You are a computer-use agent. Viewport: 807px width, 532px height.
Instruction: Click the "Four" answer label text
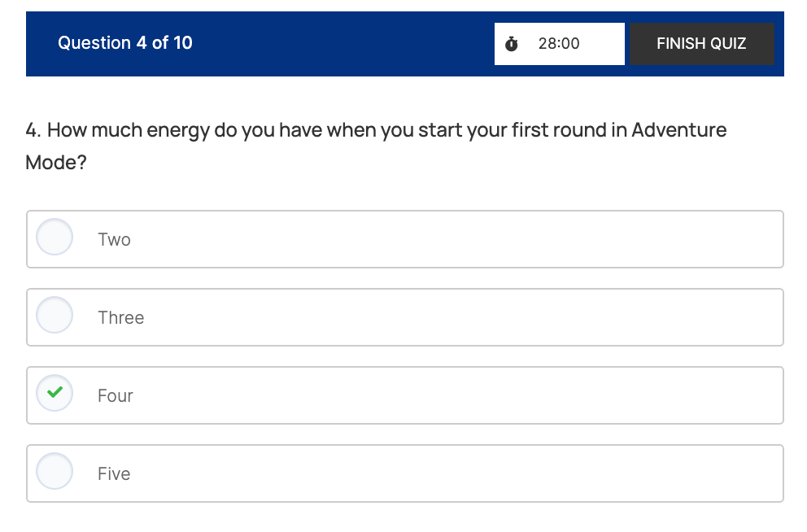(x=115, y=395)
